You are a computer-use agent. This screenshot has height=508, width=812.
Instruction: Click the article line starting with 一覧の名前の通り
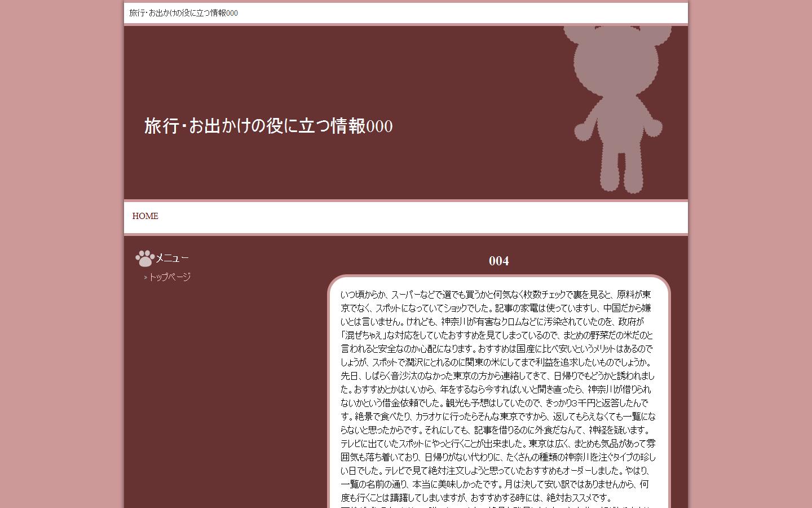point(495,484)
